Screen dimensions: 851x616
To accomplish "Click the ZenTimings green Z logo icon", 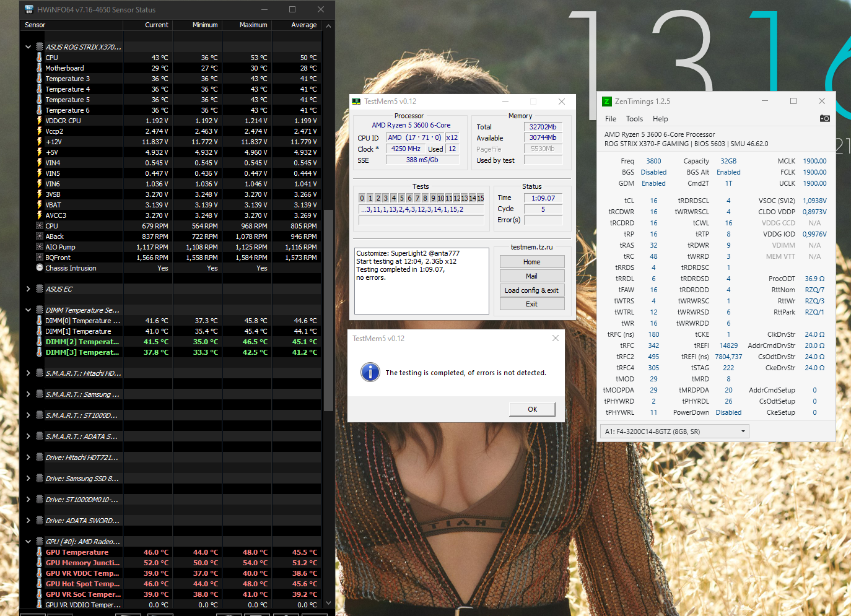I will coord(607,102).
